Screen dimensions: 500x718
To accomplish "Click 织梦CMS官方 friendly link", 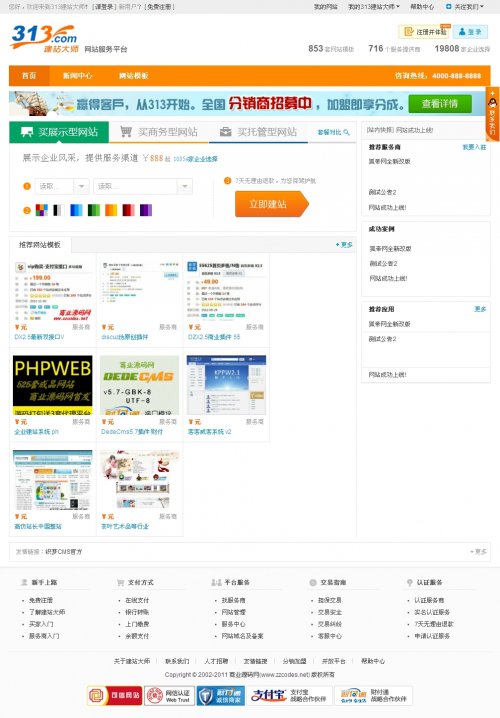I will pos(64,552).
